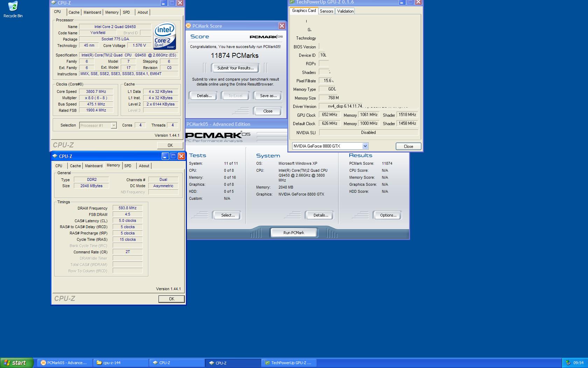Click OK in lower CPU-Z Memory window
The image size is (588, 368).
(171, 299)
